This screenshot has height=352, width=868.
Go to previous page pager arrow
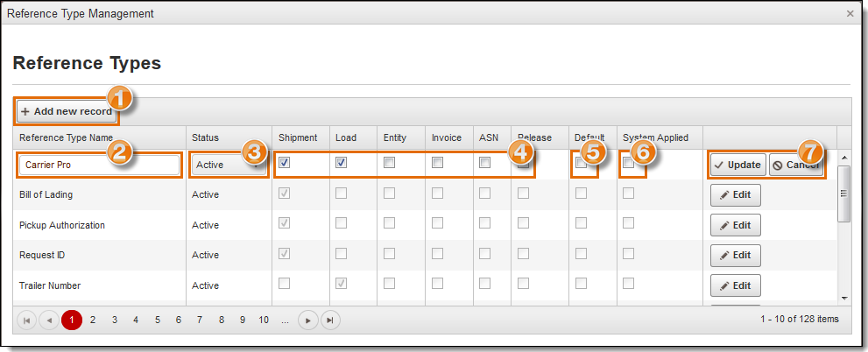pyautogui.click(x=48, y=320)
